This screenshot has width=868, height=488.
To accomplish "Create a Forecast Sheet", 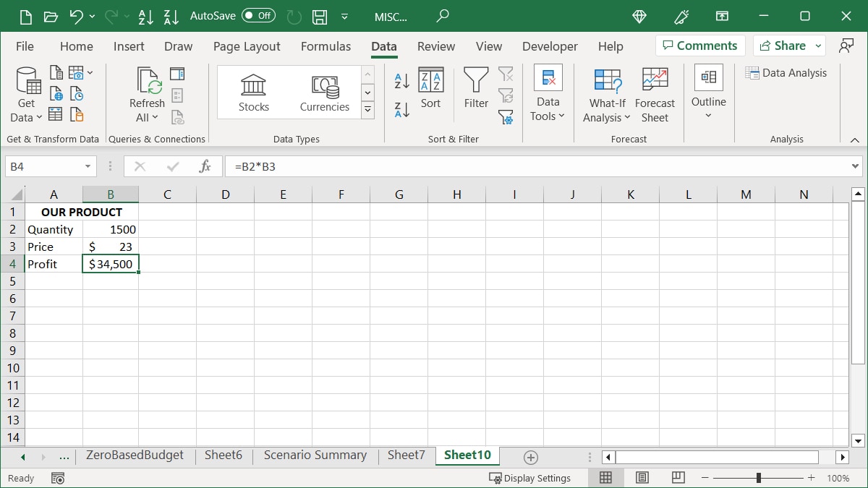I will (655, 93).
